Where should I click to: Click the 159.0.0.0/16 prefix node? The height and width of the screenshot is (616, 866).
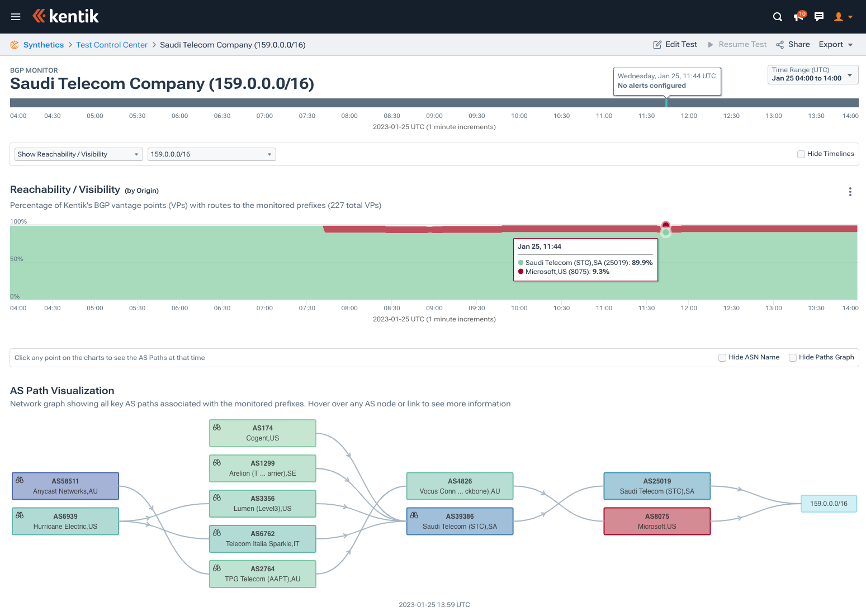pos(829,504)
